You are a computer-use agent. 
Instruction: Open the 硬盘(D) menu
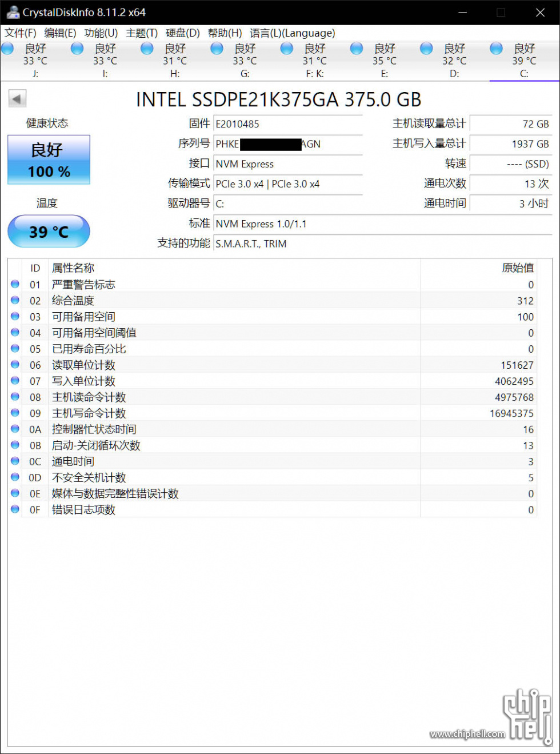pyautogui.click(x=183, y=33)
